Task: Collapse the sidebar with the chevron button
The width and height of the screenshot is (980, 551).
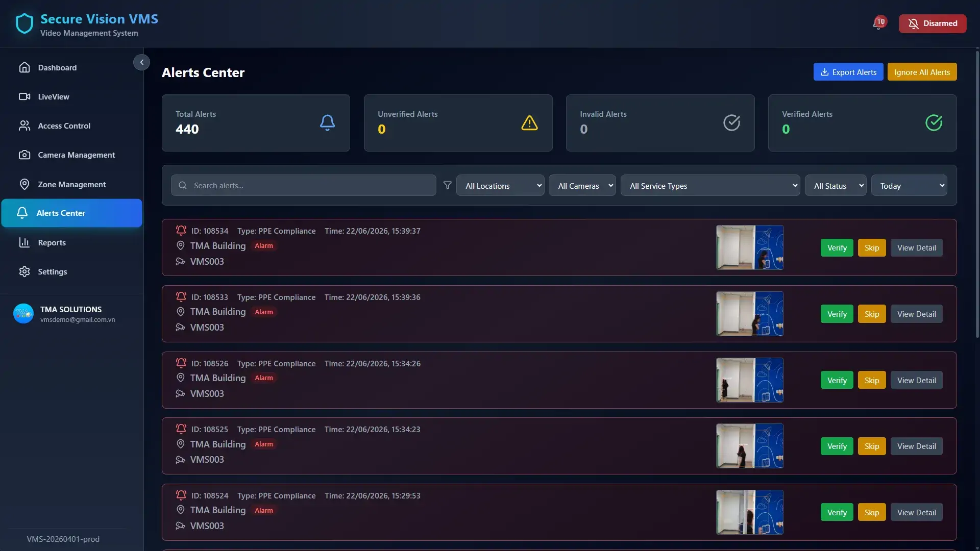Action: pyautogui.click(x=141, y=62)
